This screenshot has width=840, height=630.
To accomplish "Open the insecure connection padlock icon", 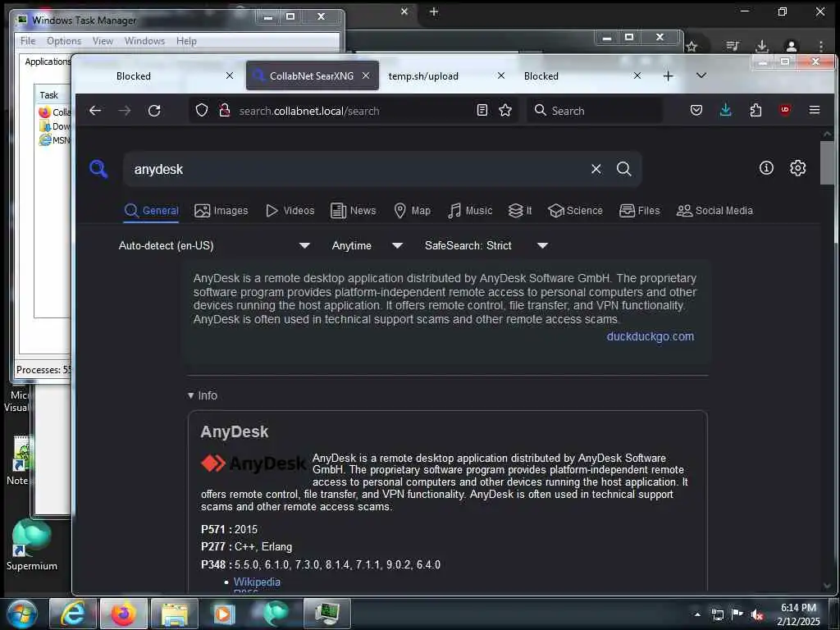I will [x=225, y=111].
